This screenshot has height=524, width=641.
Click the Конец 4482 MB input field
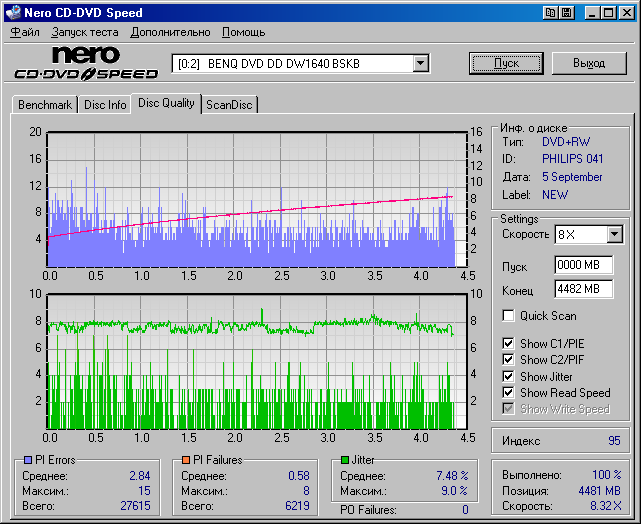coord(583,289)
